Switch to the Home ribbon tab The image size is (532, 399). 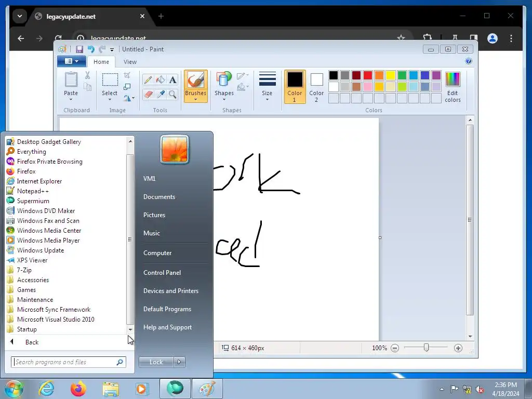[101, 62]
